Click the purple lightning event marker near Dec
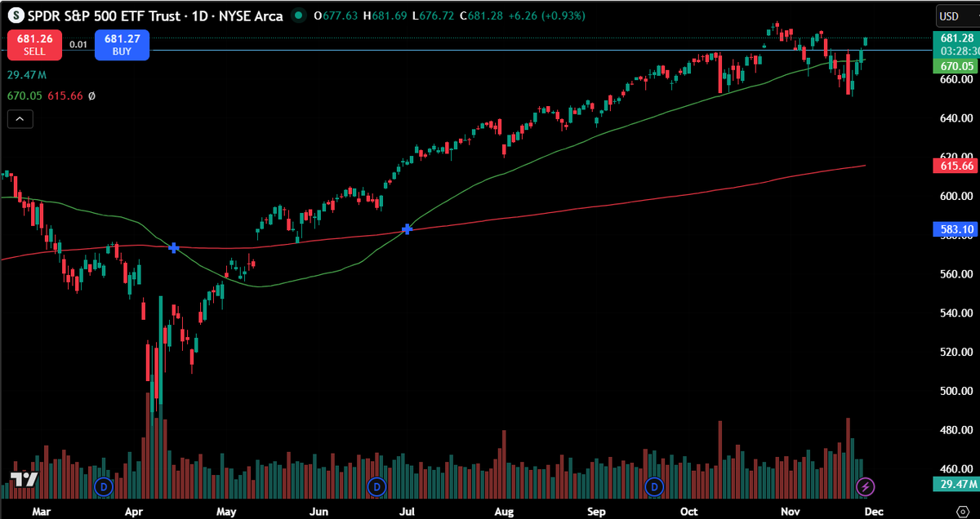 point(865,487)
